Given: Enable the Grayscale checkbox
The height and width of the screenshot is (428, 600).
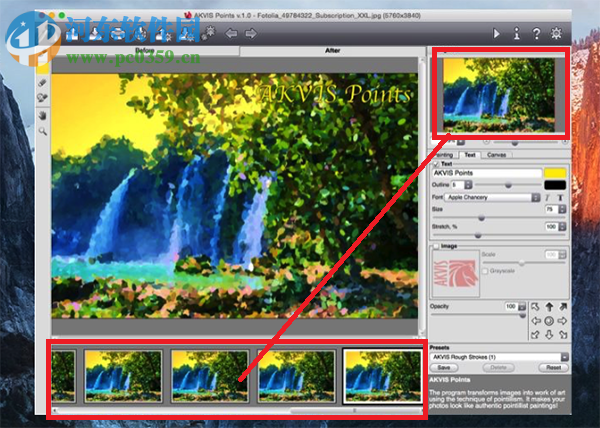Looking at the screenshot, I should pyautogui.click(x=485, y=271).
